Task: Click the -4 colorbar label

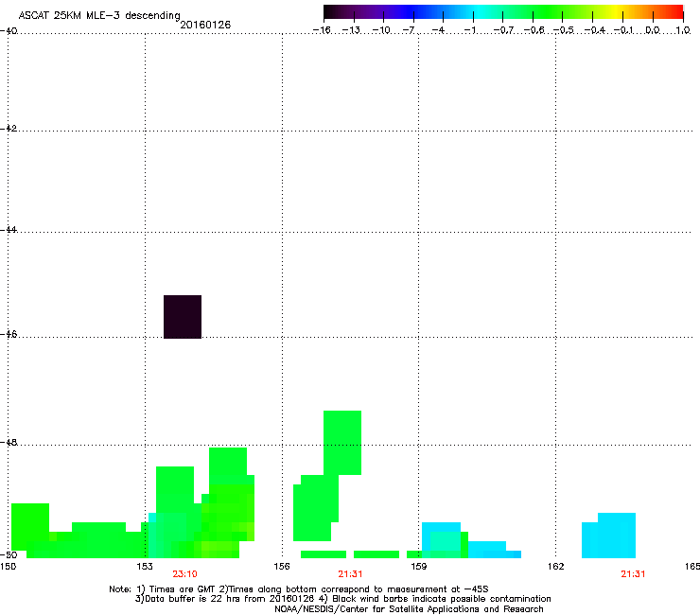Action: [438, 30]
